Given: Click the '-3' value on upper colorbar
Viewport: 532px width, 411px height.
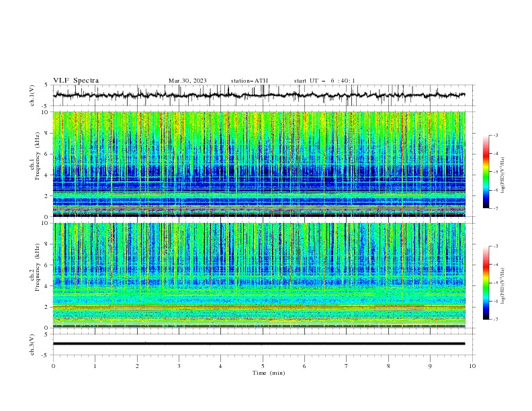Looking at the screenshot, I should pos(495,135).
